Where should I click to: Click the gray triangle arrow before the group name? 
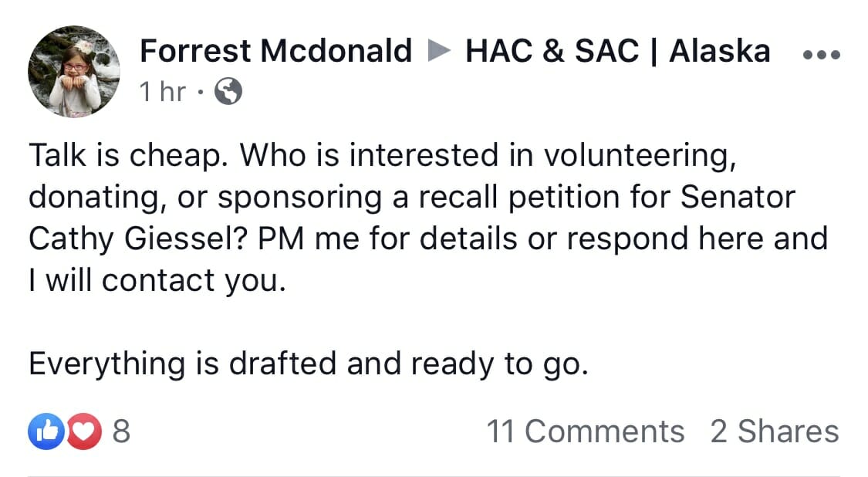tap(439, 51)
